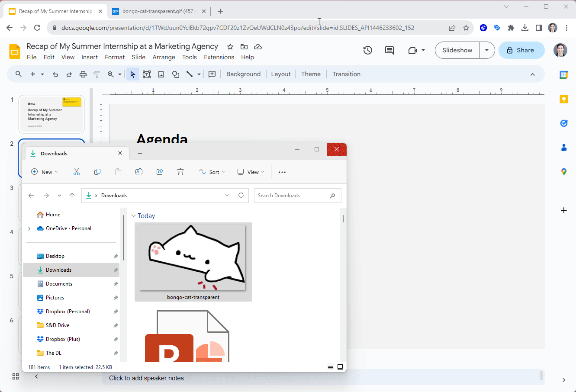Open Google Tasks side panel icon

[x=564, y=123]
